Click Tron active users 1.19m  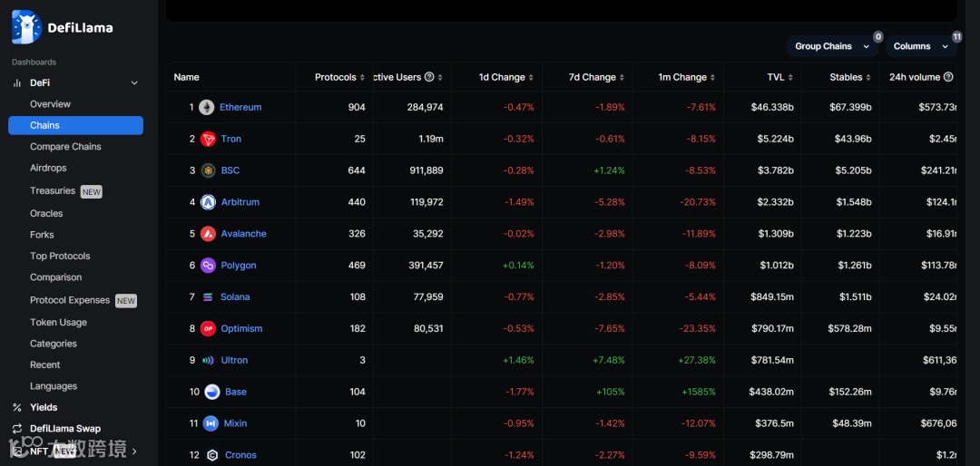coord(431,139)
